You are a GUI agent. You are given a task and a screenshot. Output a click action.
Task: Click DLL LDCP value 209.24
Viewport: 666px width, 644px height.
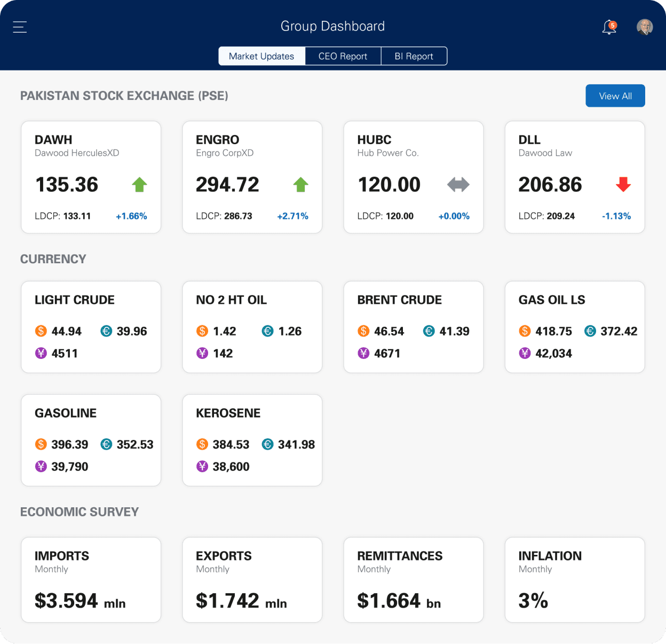point(561,216)
